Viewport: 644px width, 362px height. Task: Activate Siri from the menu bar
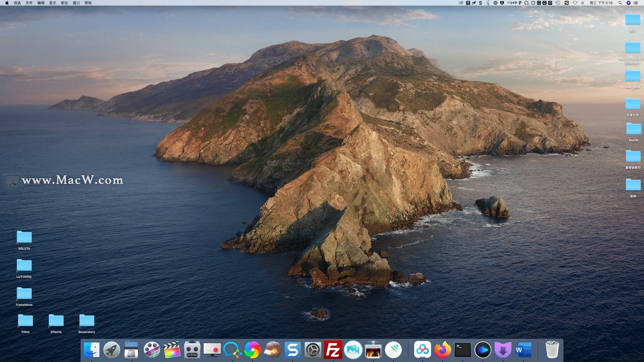629,3
